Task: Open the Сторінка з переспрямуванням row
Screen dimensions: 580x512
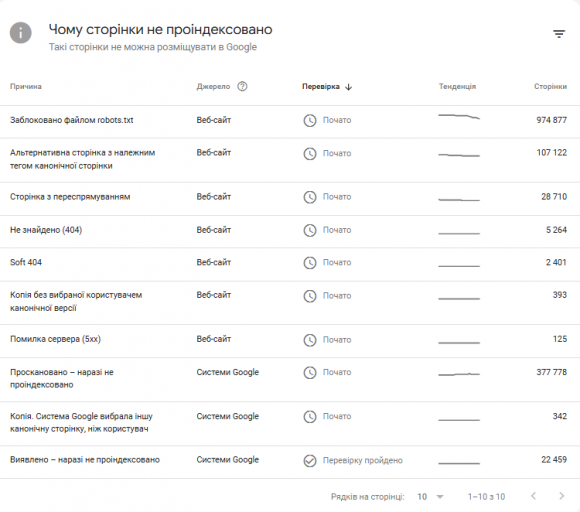Action: pos(290,199)
